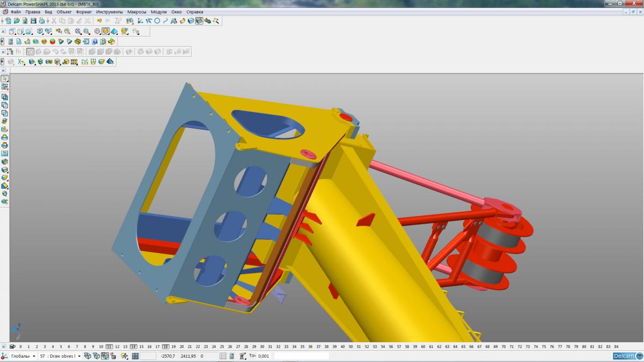Click the Undo arrow icon
The height and width of the screenshot is (362, 644).
(99, 21)
